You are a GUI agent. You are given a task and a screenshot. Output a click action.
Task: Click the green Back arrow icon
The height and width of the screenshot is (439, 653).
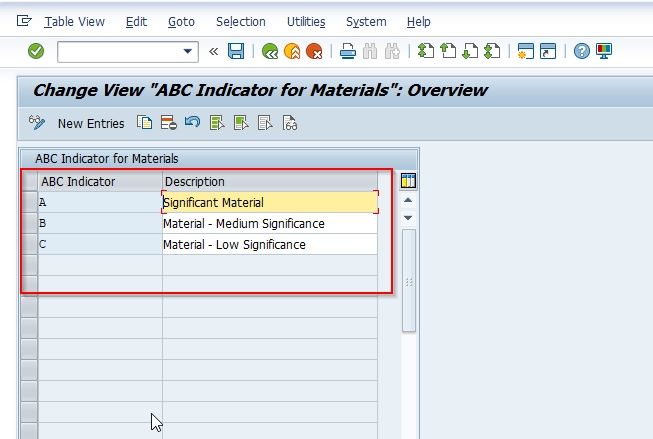click(269, 51)
